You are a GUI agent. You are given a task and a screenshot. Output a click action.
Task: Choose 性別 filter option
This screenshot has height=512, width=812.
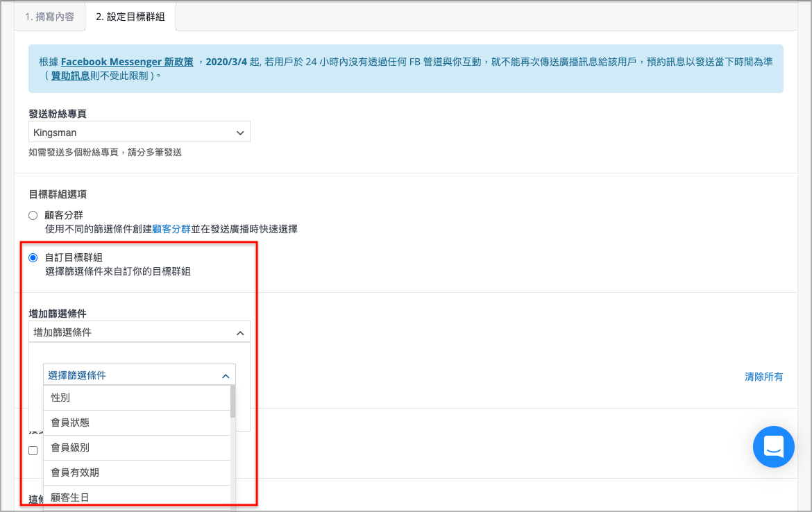click(136, 398)
